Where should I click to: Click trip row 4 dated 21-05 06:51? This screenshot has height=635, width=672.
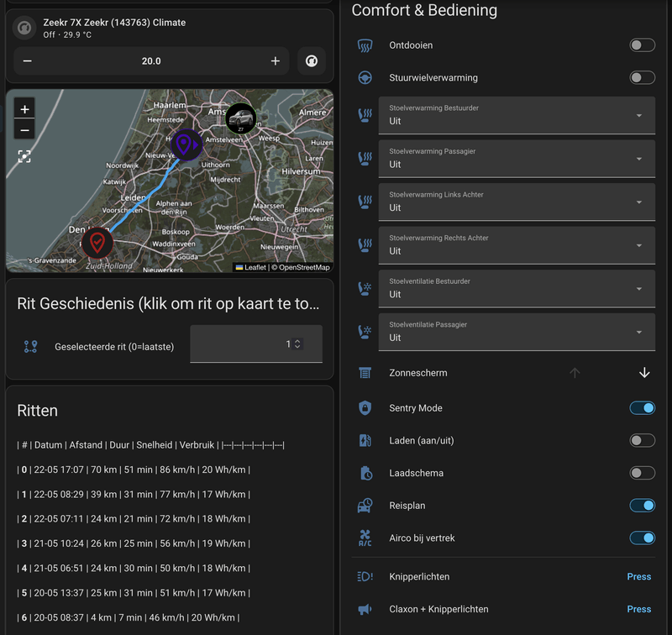(134, 568)
